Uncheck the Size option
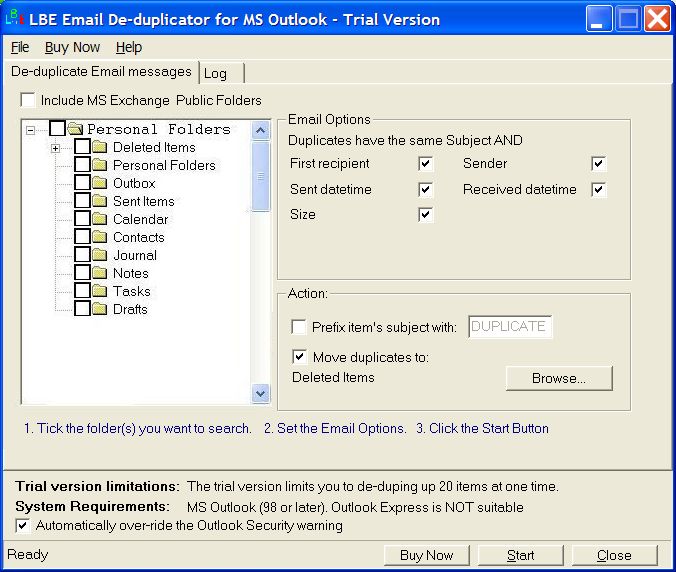 point(426,215)
